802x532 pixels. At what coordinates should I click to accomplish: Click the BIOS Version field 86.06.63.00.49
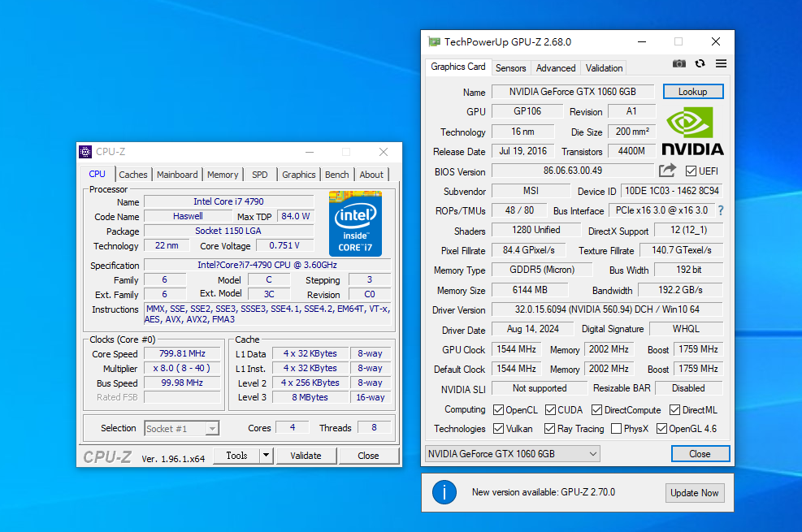click(x=573, y=171)
